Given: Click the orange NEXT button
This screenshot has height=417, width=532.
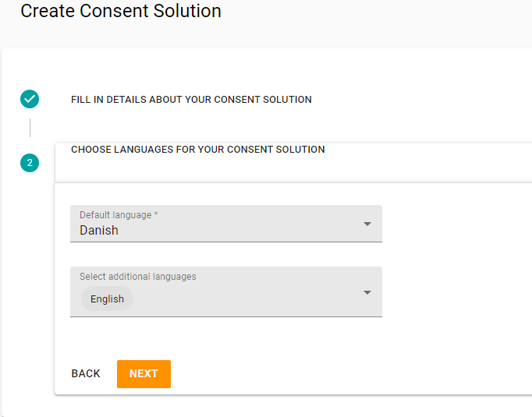Looking at the screenshot, I should click(144, 374).
